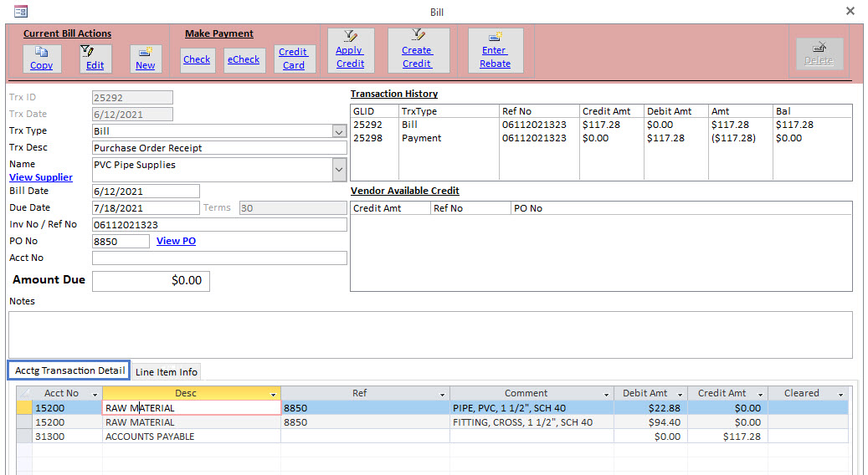Click Bal column header in Transaction History
This screenshot has height=475, width=868.
(783, 111)
